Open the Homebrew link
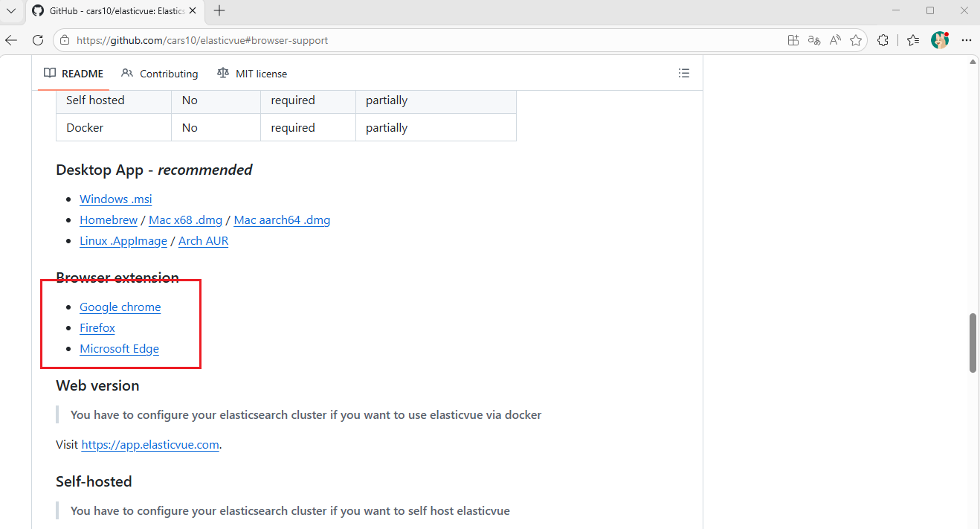This screenshot has height=529, width=980. click(109, 219)
